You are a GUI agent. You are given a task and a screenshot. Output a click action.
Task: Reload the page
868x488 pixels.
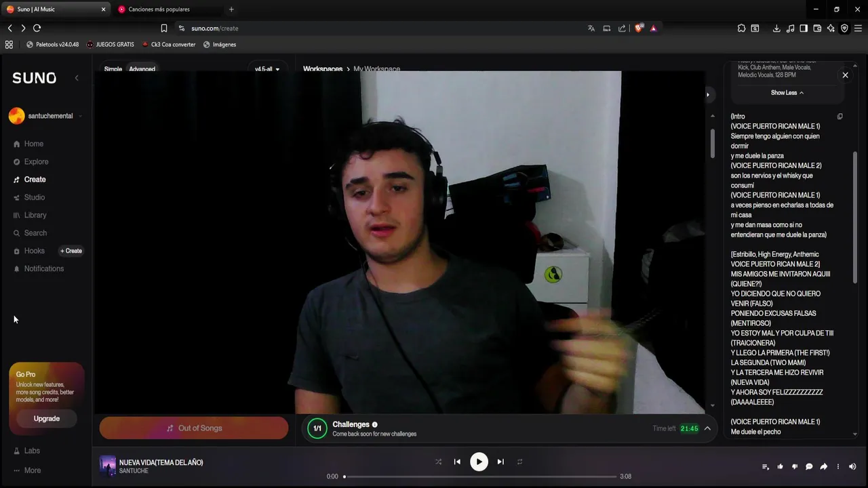click(37, 28)
